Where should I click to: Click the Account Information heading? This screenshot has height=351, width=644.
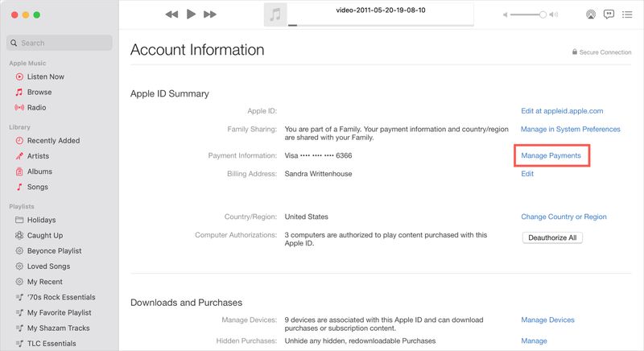(x=197, y=50)
